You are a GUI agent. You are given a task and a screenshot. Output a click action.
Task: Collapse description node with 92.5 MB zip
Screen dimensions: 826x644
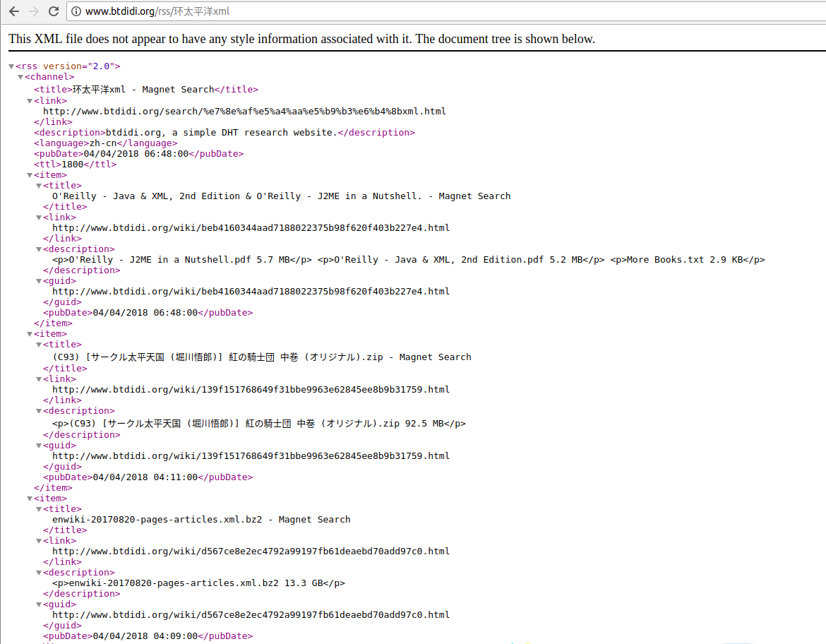tap(39, 411)
